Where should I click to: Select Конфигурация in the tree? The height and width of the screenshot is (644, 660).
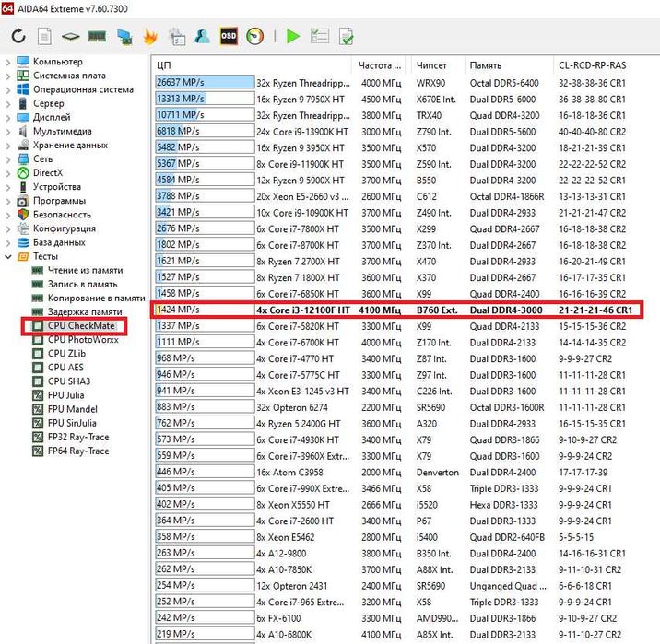(x=65, y=228)
